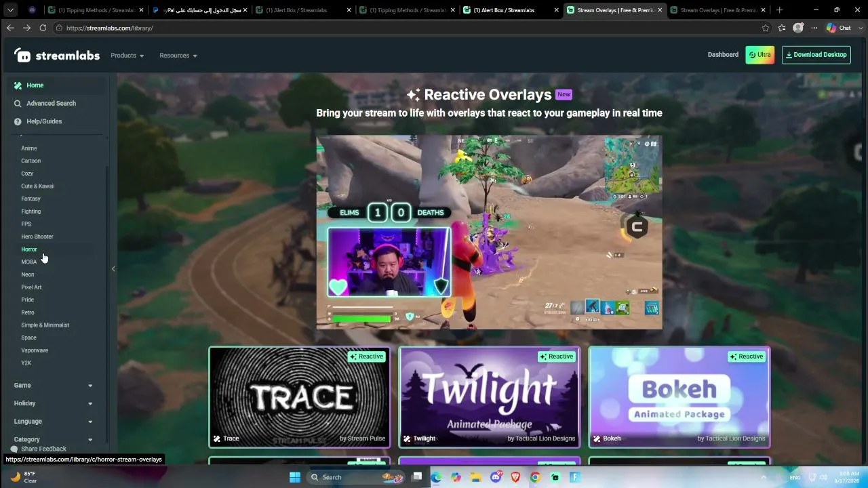Show the weather widget
Image resolution: width=868 pixels, height=488 pixels.
(24, 477)
